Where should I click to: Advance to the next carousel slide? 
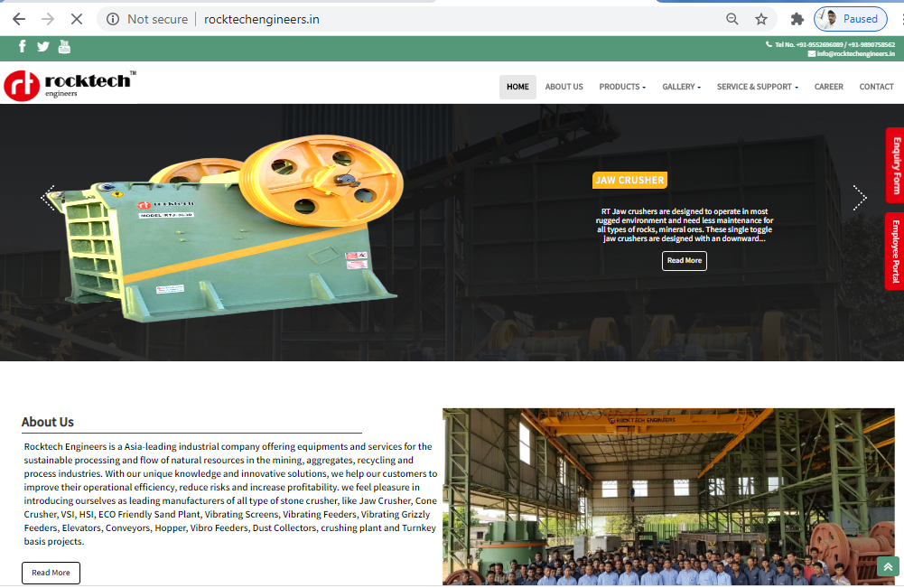point(859,198)
